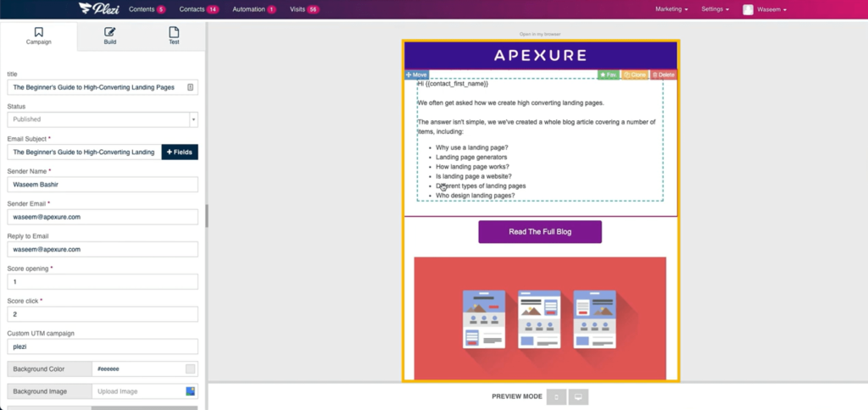Click the Fav block button
868x410 pixels.
pos(609,75)
